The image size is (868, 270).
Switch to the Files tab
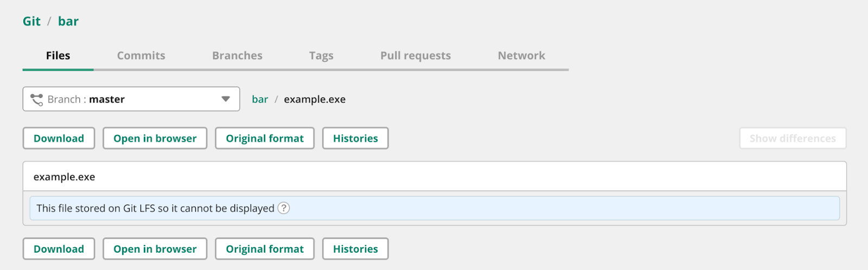pos(58,56)
